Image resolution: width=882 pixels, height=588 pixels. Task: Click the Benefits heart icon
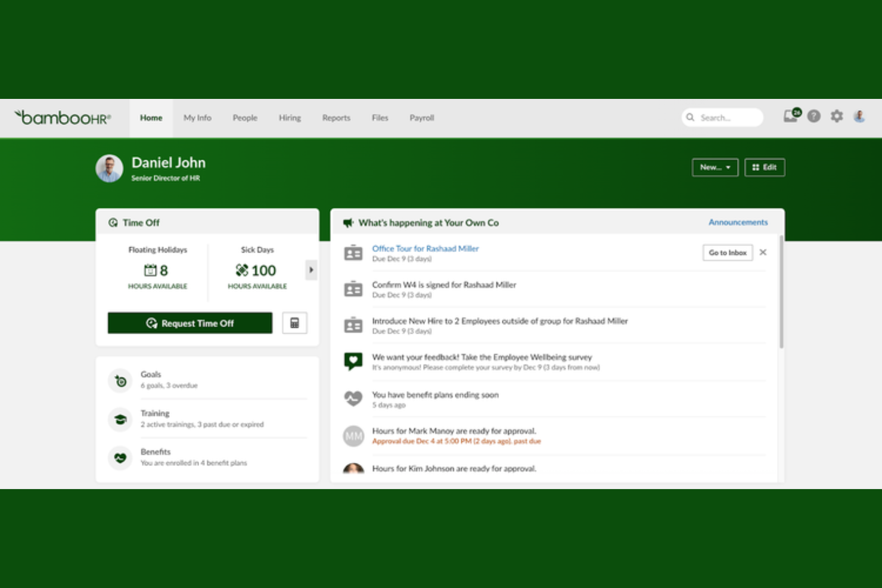tap(120, 458)
